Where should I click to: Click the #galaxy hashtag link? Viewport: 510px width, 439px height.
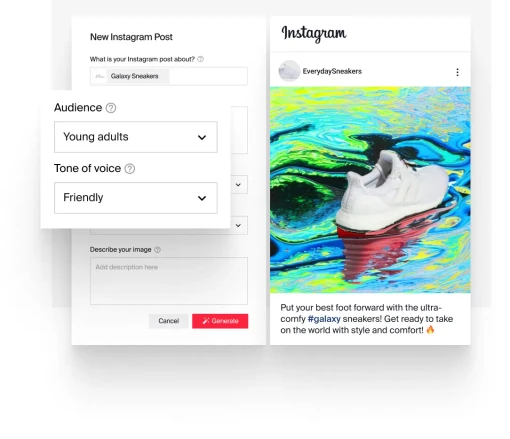pos(324,319)
